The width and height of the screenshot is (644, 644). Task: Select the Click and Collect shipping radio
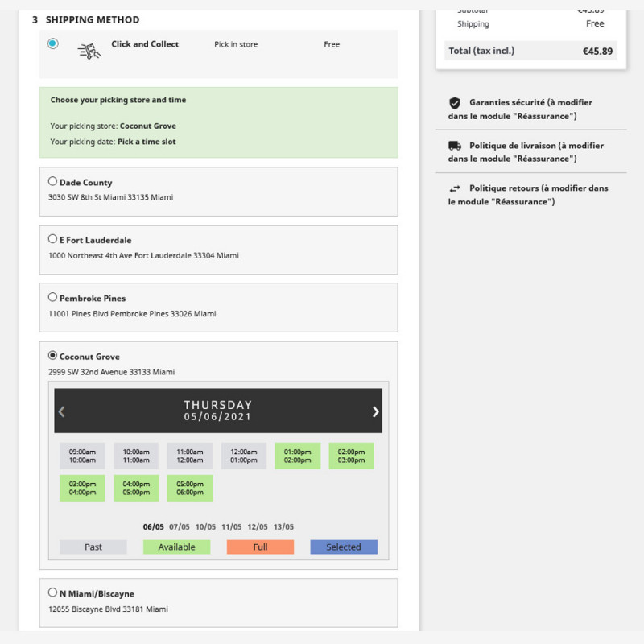52,43
